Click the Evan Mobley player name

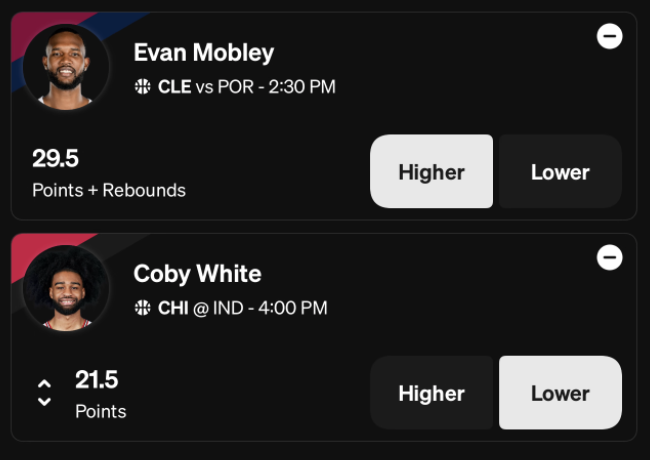(x=204, y=53)
